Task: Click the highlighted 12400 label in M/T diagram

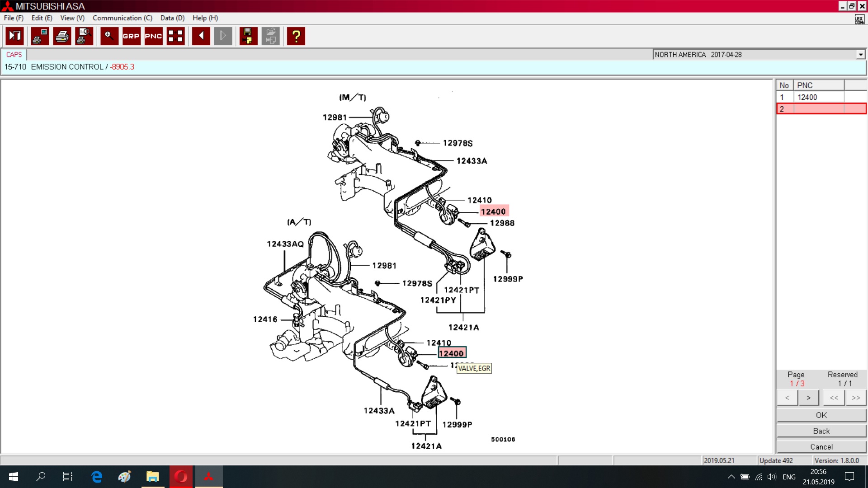Action: tap(493, 211)
